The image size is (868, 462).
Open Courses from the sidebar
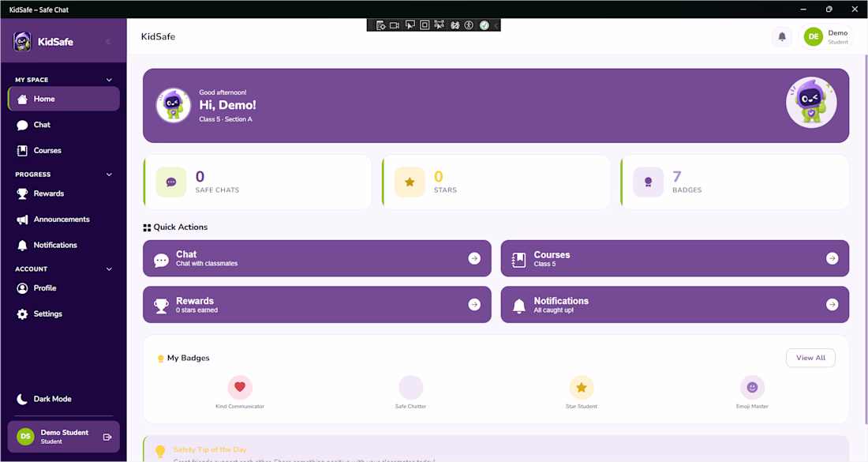click(64, 150)
